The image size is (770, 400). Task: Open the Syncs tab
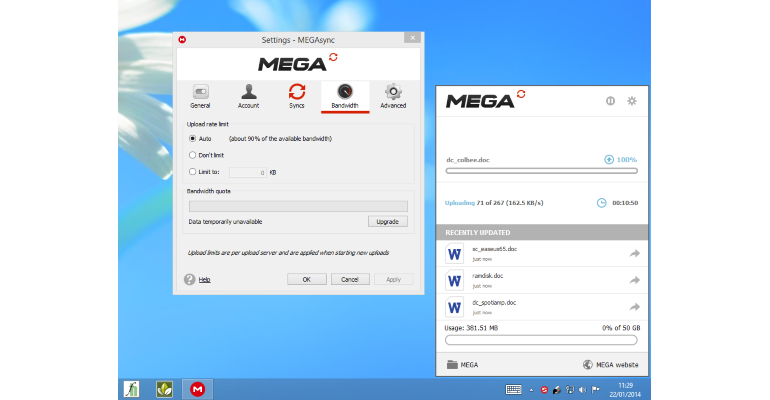(x=297, y=96)
